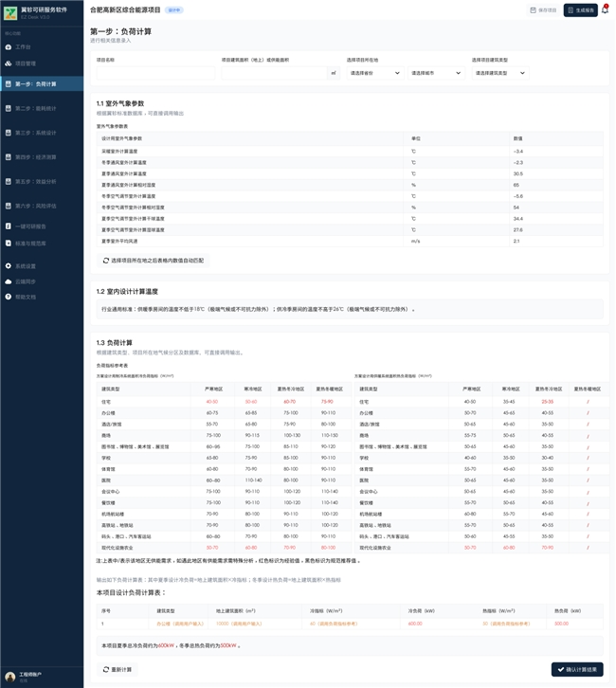Open the 请选择省份 province dropdown

click(x=374, y=73)
